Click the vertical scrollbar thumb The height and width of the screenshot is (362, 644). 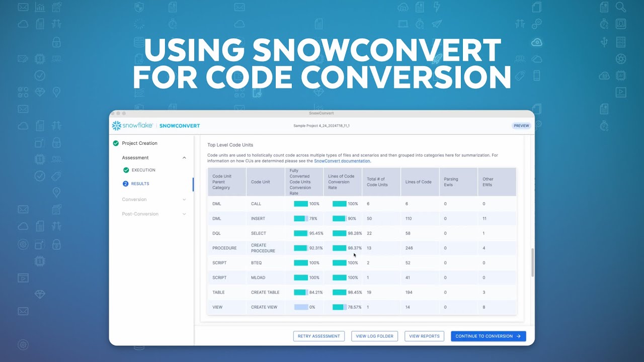tap(532, 262)
